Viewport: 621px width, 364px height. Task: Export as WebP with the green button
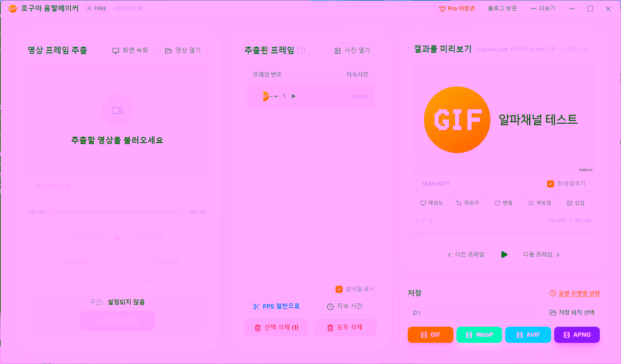click(x=479, y=335)
